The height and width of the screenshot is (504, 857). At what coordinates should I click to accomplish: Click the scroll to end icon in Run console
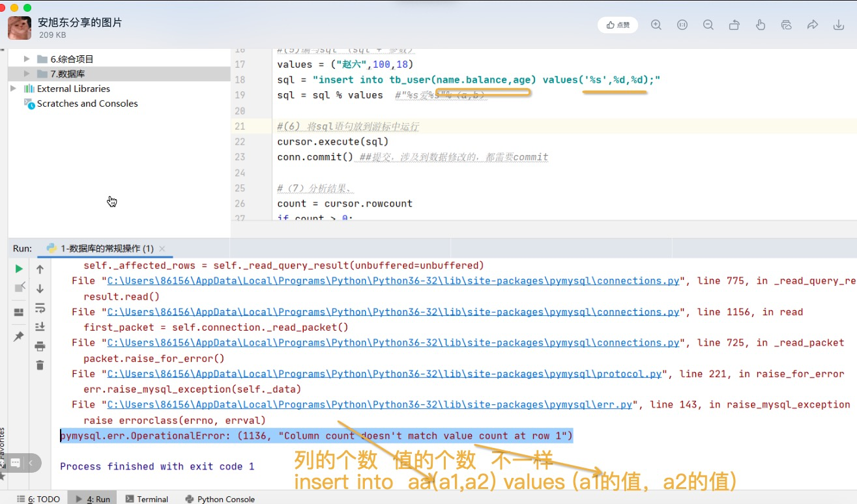40,327
